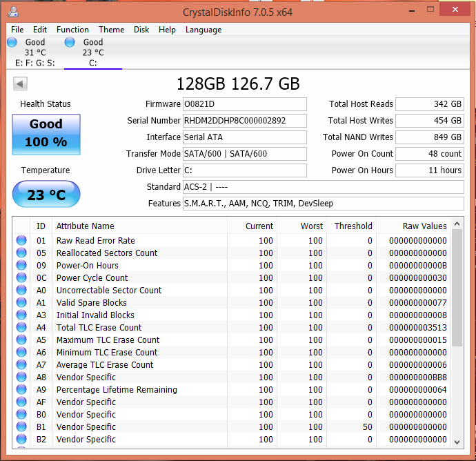Click the Standard field ACS-2
Viewport: 476px width, 461px height.
pos(324,187)
